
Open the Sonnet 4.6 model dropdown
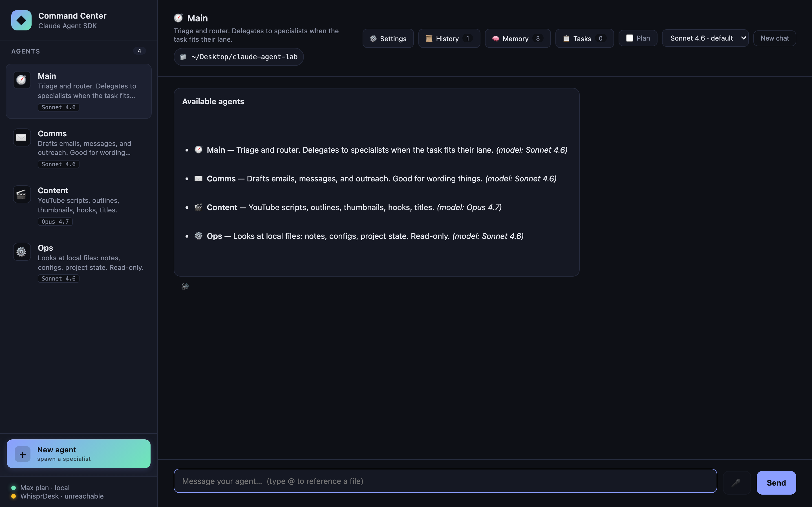tap(705, 38)
